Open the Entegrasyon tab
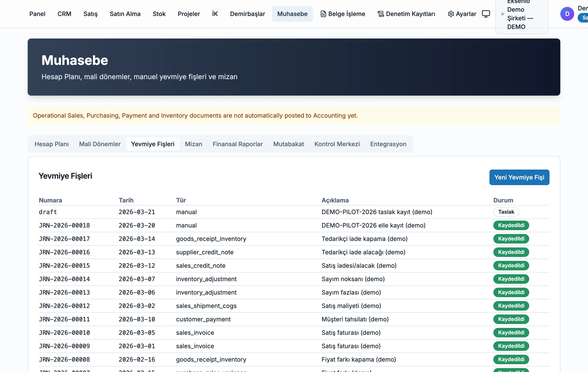This screenshot has height=372, width=588. click(x=388, y=144)
